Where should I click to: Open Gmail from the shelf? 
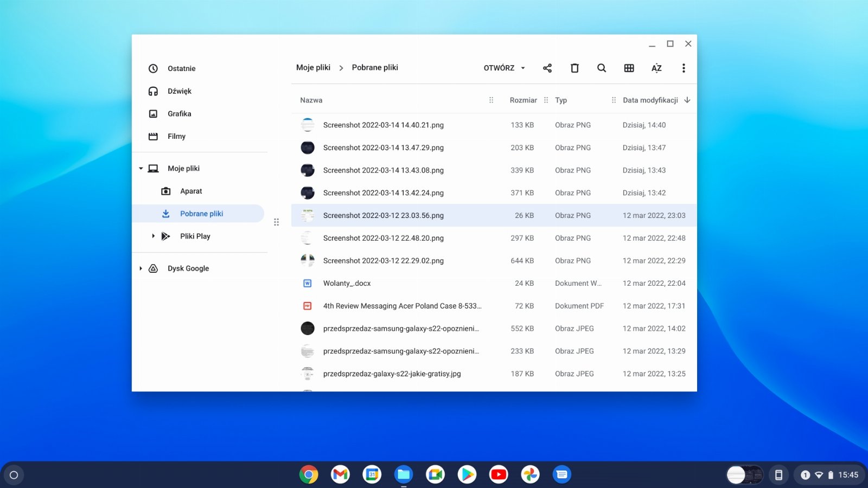click(340, 474)
